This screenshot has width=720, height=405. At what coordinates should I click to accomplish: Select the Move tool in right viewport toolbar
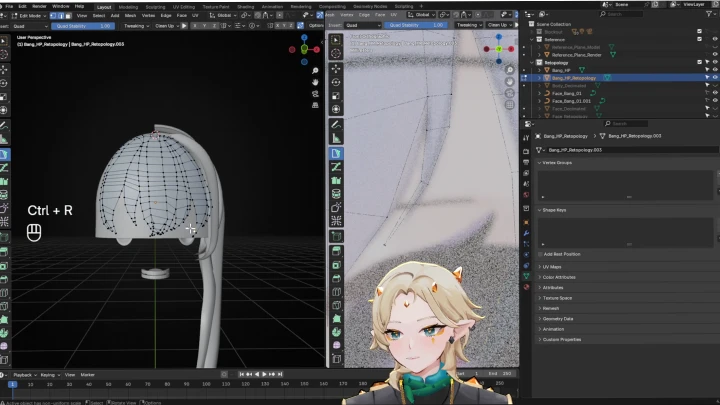pyautogui.click(x=336, y=69)
